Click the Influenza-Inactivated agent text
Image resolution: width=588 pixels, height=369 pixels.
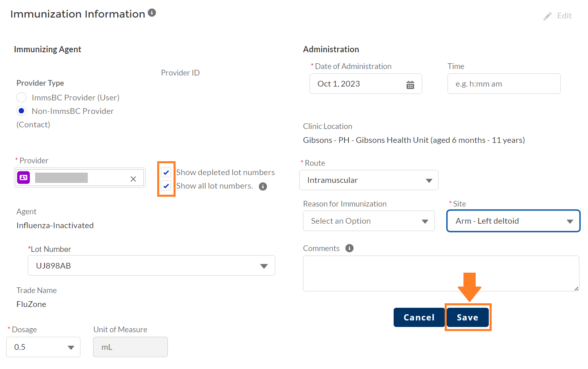55,225
